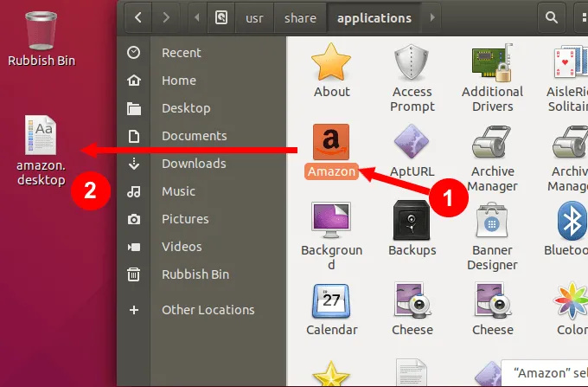
Task: Open the Additional Drivers icon
Action: 493,62
